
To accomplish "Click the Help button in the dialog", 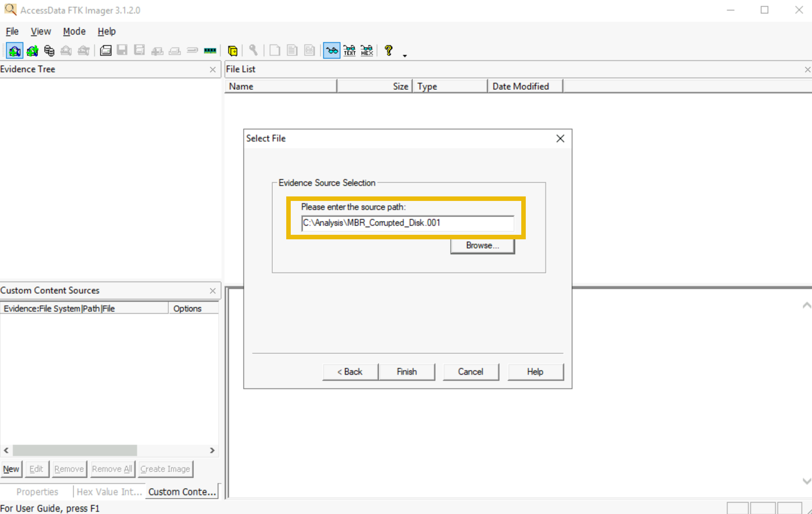I will [x=535, y=372].
